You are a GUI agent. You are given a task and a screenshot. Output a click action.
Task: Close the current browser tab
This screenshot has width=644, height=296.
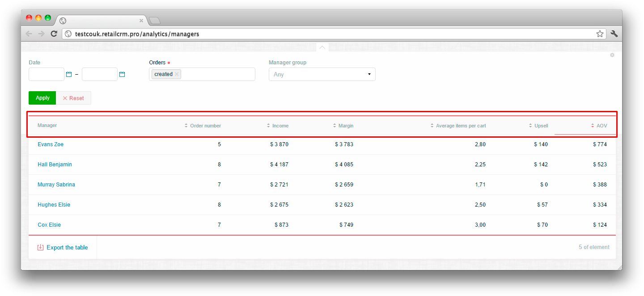(141, 21)
